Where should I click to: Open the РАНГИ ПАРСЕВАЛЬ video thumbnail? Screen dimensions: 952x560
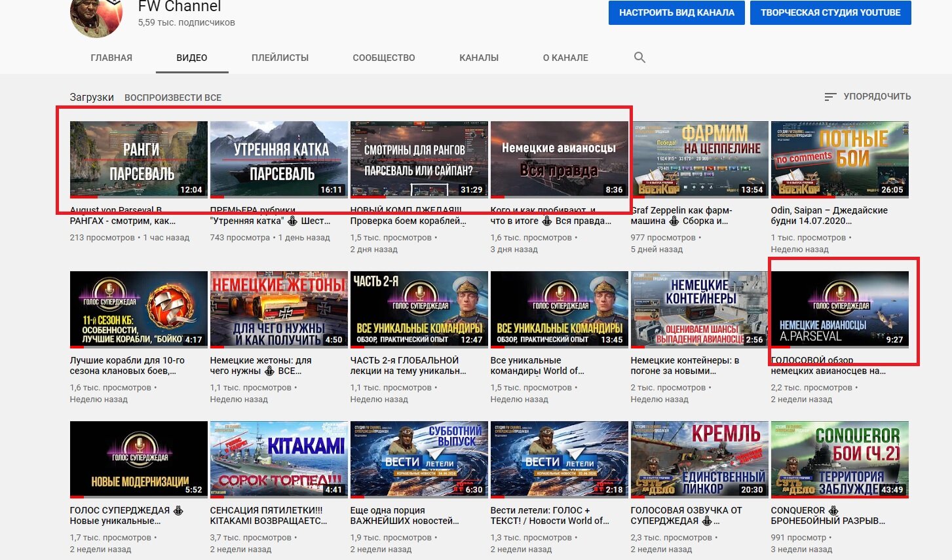[x=139, y=159]
